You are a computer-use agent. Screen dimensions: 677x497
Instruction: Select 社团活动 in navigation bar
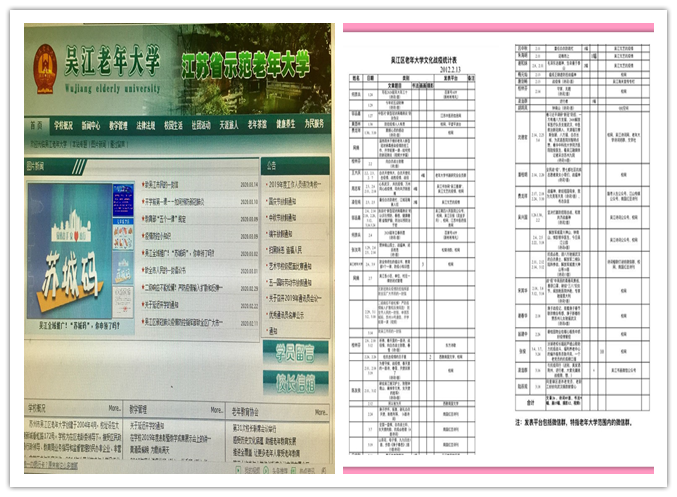(201, 125)
